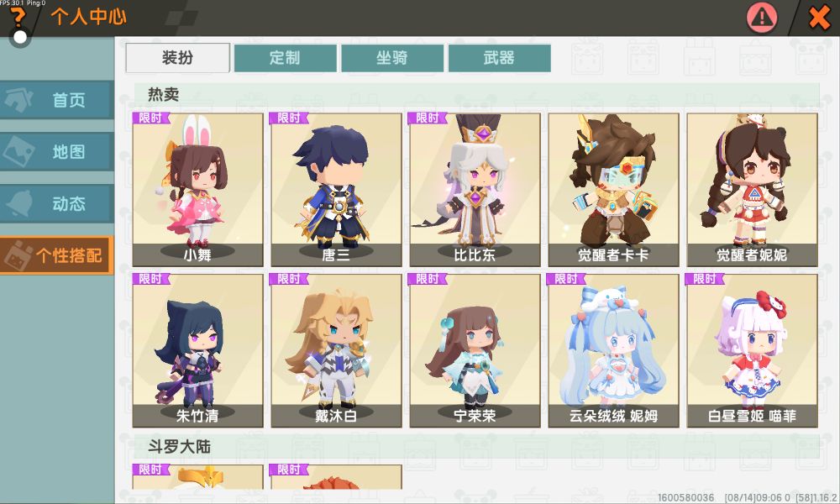This screenshot has height=504, width=840.
Task: Pick the 比比东 skin card
Action: (x=475, y=190)
